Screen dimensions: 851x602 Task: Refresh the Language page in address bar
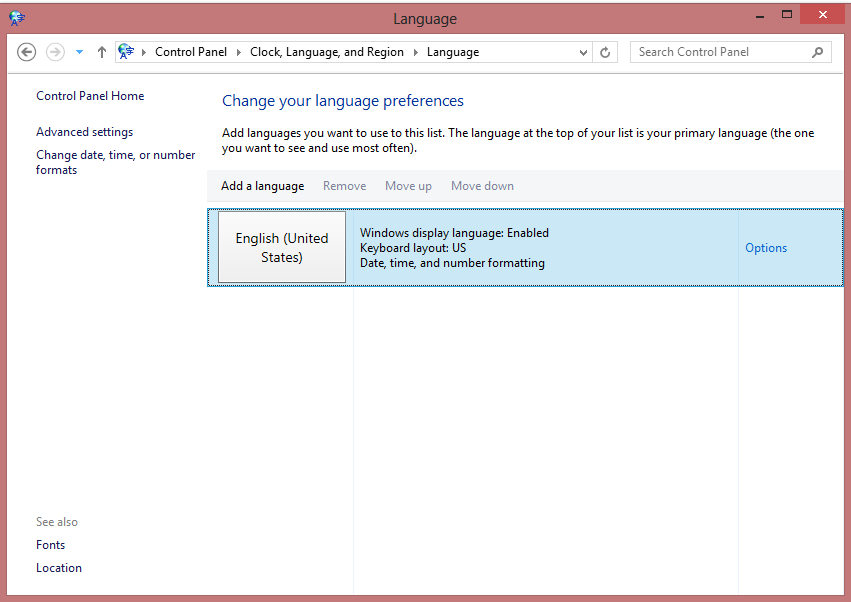coord(606,52)
